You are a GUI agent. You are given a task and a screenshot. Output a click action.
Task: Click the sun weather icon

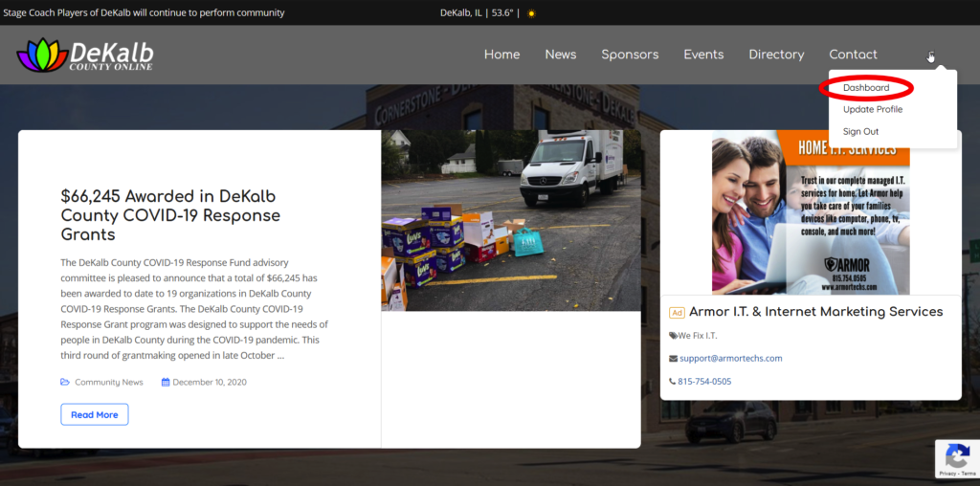(x=532, y=13)
